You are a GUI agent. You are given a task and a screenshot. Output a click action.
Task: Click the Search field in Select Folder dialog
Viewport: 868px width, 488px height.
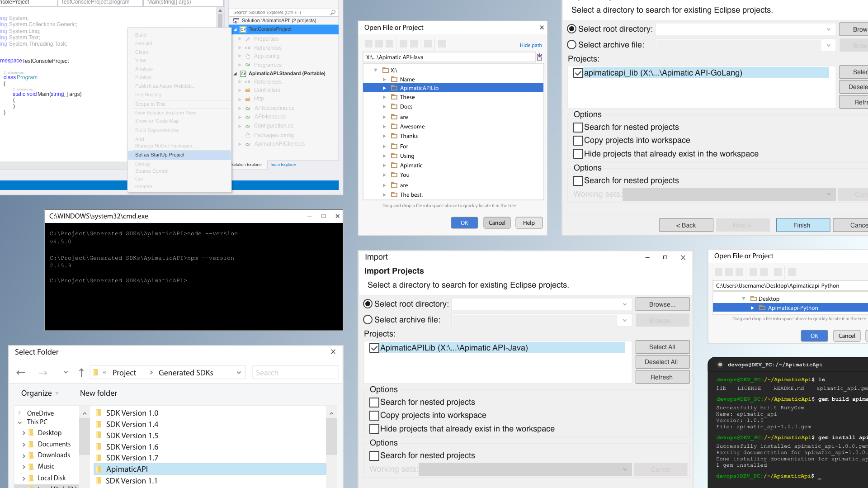click(295, 373)
